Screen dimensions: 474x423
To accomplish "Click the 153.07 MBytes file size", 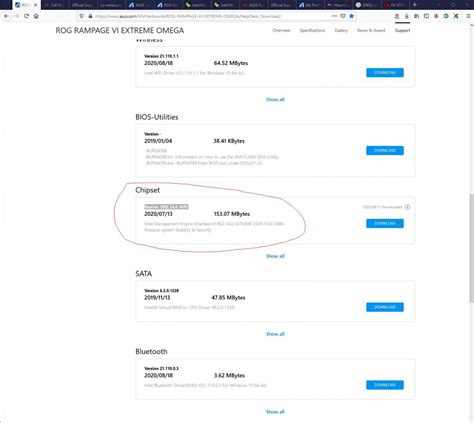I will coord(232,214).
